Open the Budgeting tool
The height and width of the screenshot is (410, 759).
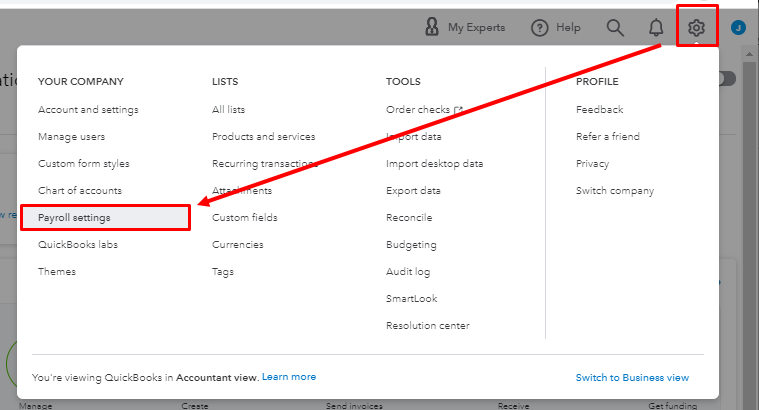[x=409, y=244]
